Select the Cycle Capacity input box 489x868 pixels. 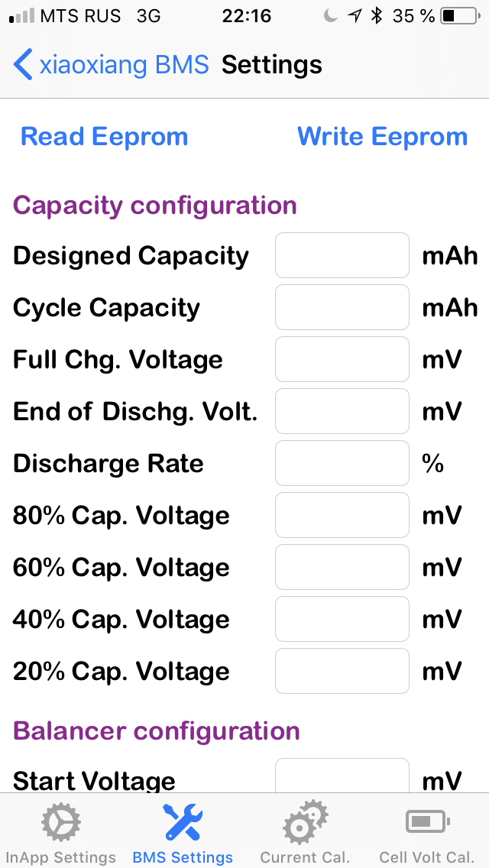tap(342, 307)
